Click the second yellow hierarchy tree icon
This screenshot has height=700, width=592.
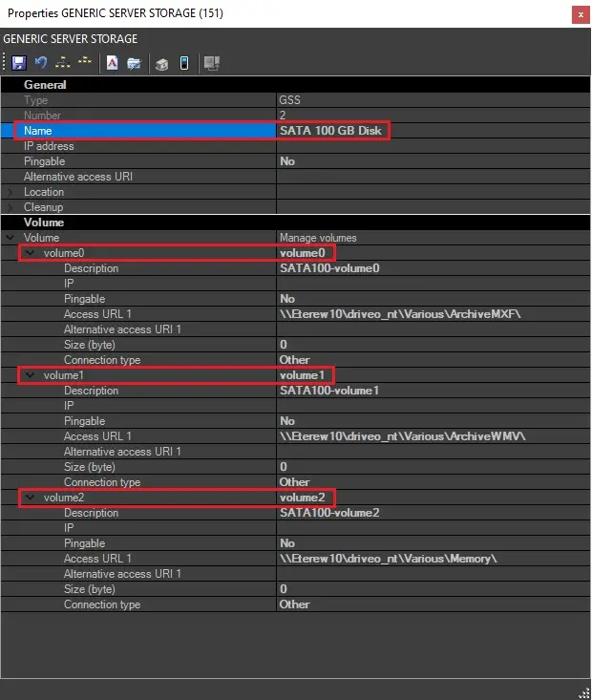[x=85, y=63]
